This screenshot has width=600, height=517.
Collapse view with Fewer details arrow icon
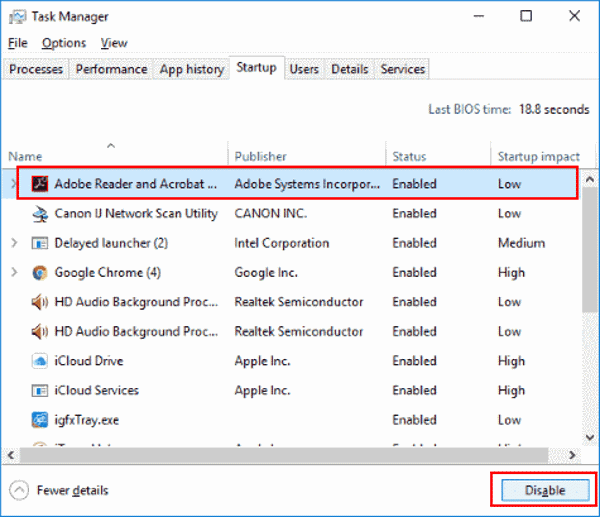(19, 490)
